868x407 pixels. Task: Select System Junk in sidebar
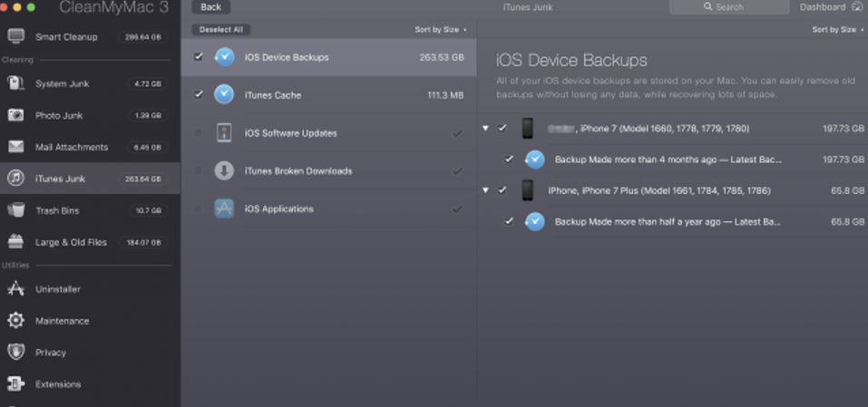click(90, 83)
